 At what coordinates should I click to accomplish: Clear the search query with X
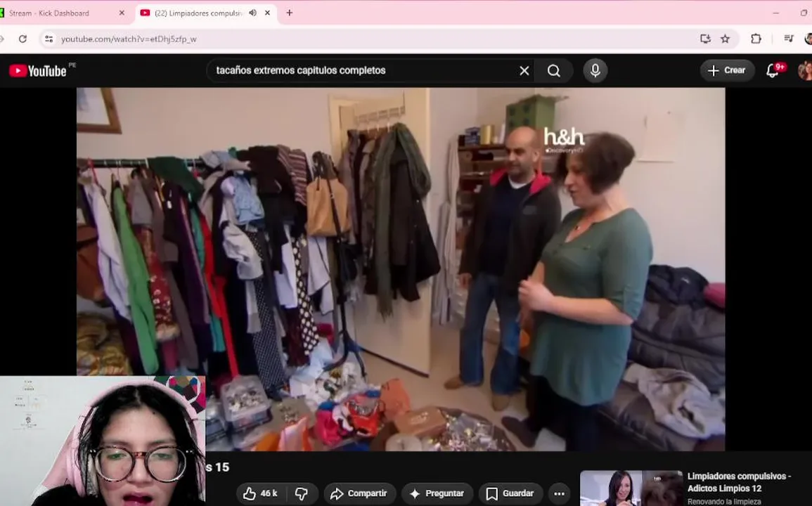(x=524, y=70)
